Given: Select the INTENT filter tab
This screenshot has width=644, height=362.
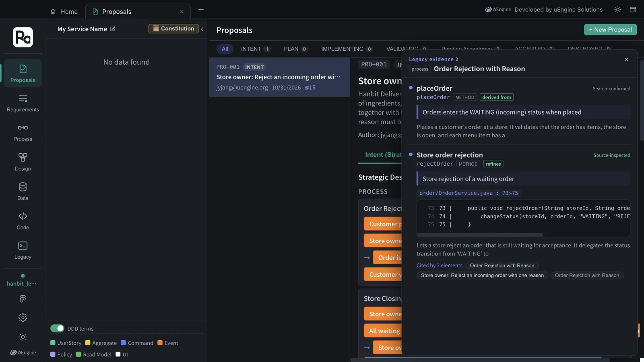Looking at the screenshot, I should click(256, 49).
